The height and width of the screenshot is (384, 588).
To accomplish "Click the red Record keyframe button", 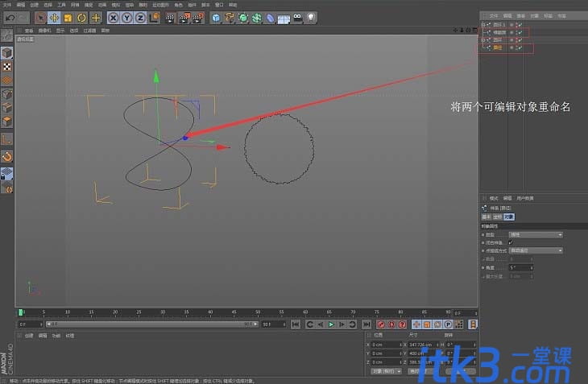I will [x=381, y=324].
